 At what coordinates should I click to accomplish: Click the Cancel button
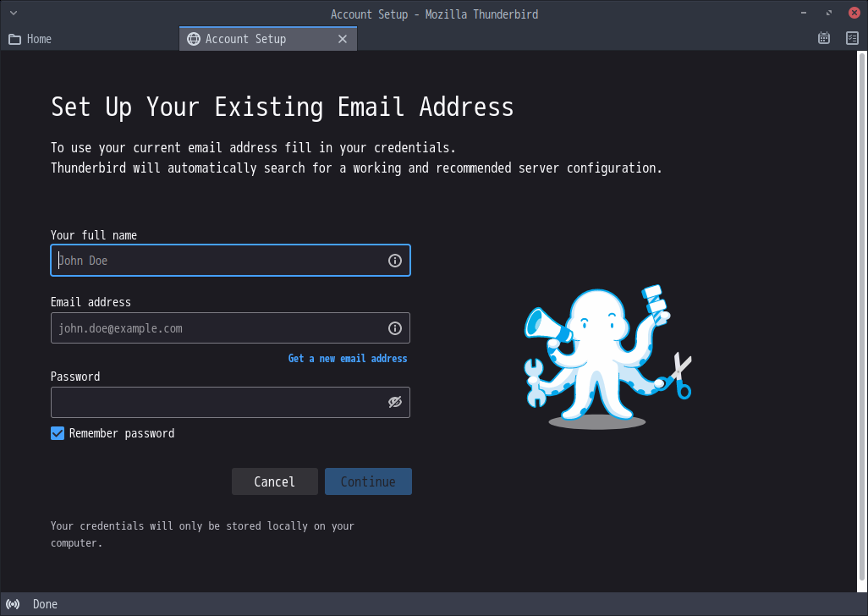[x=275, y=481]
